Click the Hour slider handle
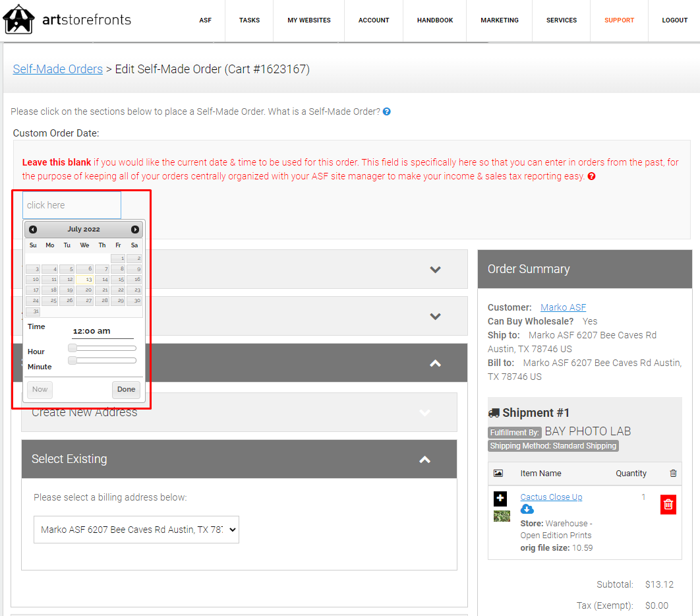Image resolution: width=700 pixels, height=616 pixels. click(x=73, y=348)
